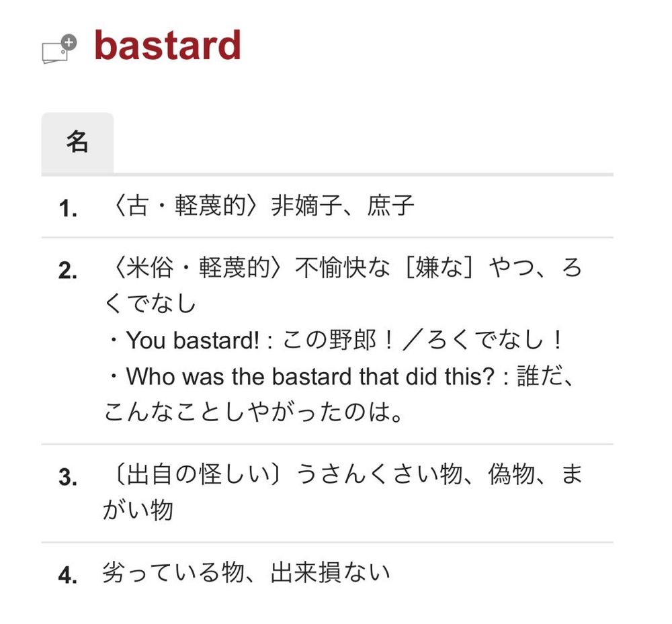Click the red headword bastard

point(167,45)
